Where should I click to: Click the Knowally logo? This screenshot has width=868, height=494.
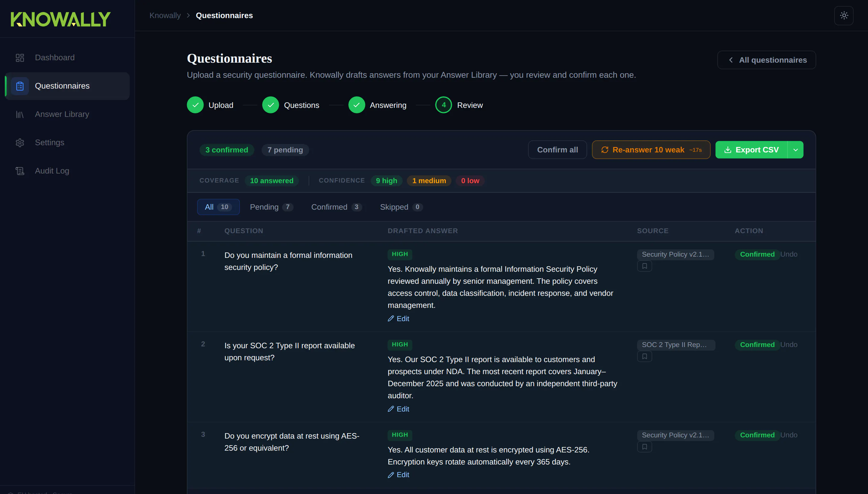[60, 19]
